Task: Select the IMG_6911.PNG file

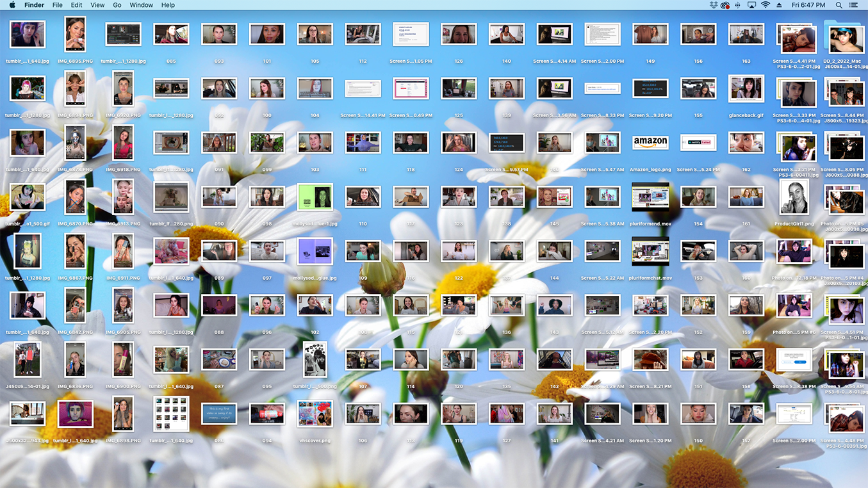Action: pyautogui.click(x=123, y=251)
